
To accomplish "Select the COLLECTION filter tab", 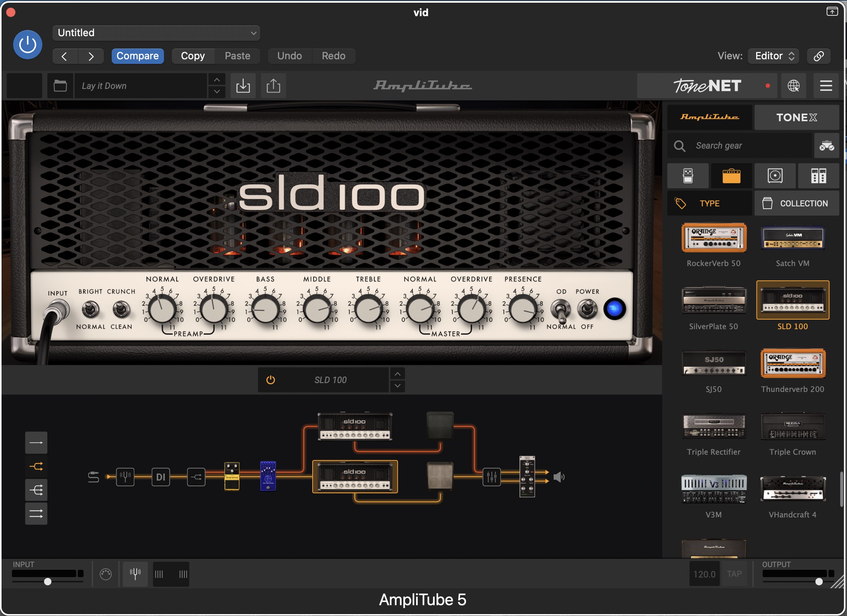I will pyautogui.click(x=796, y=203).
